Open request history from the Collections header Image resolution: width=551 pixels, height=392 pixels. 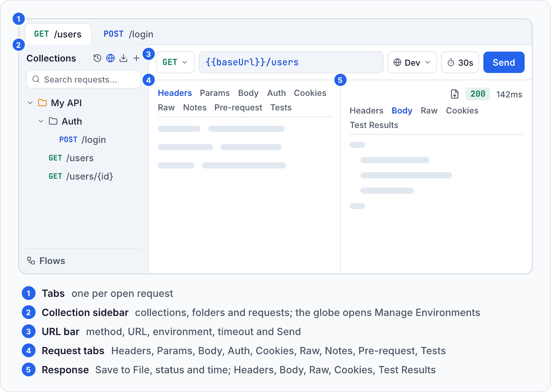(x=97, y=58)
